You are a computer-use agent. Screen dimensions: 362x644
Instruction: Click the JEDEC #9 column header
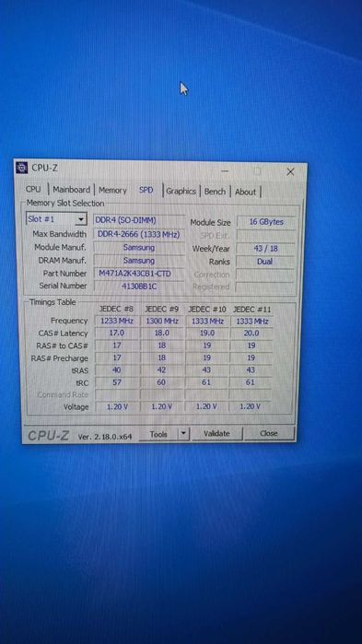click(x=162, y=309)
